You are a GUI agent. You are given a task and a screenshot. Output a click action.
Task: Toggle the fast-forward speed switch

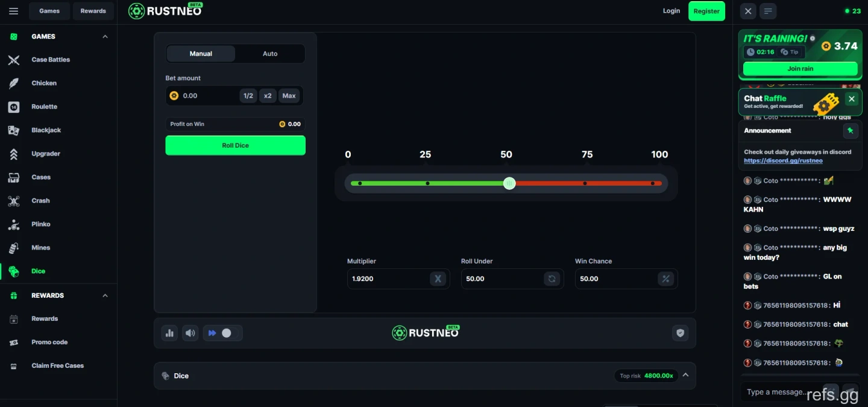223,333
